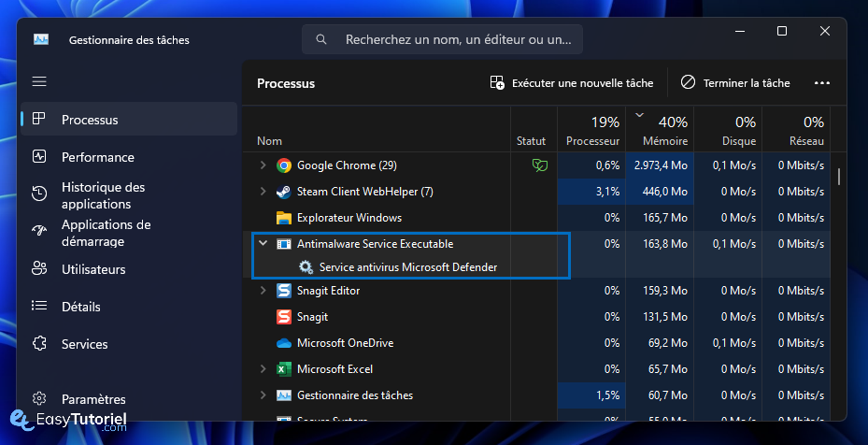The height and width of the screenshot is (445, 868).
Task: Click the Google Chrome process icon
Action: point(284,165)
